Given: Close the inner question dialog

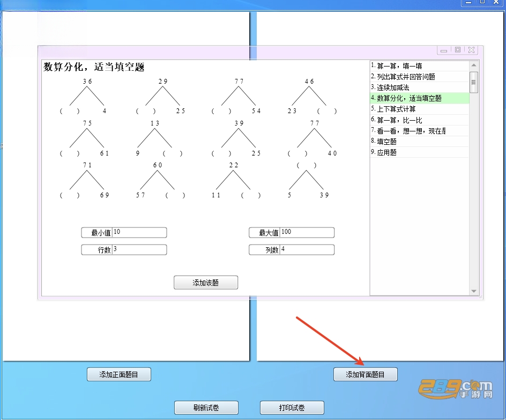Looking at the screenshot, I should 472,50.
